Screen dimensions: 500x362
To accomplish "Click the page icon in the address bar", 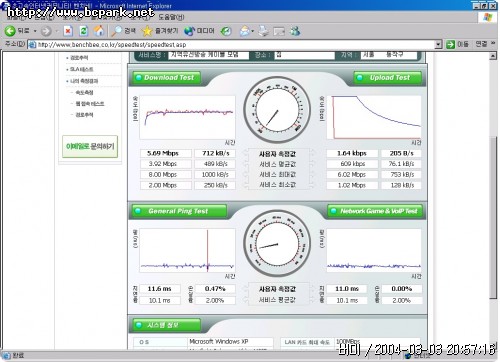I will coord(32,44).
